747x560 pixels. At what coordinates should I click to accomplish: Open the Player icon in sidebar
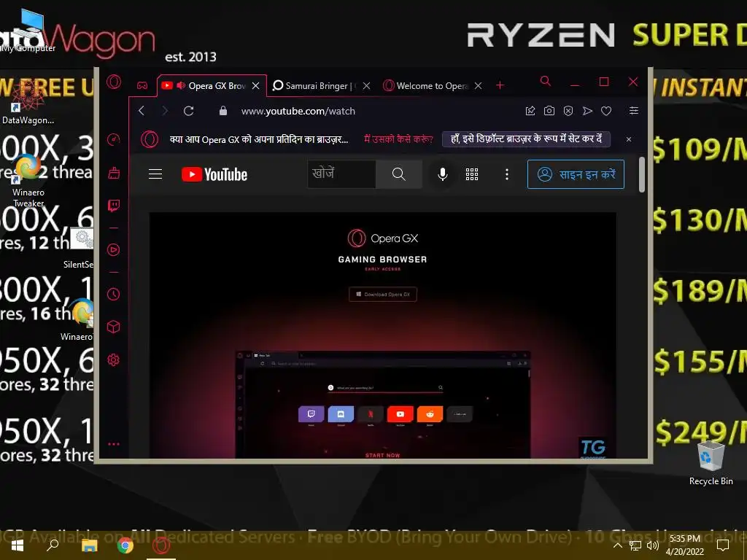113,249
